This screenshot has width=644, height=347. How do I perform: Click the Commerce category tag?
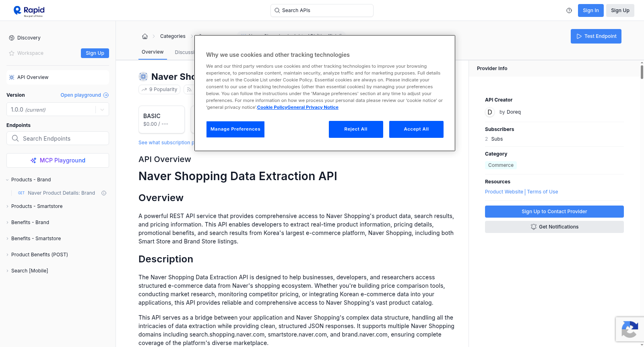501,165
